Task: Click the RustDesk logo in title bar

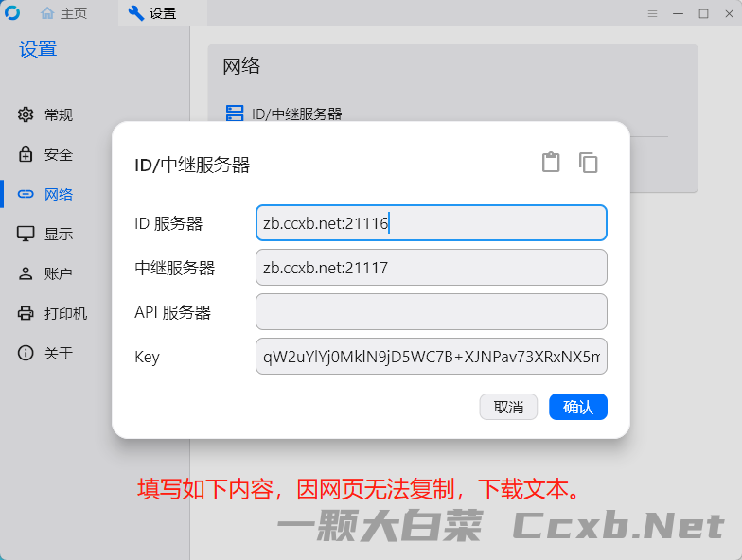Action: [x=12, y=13]
